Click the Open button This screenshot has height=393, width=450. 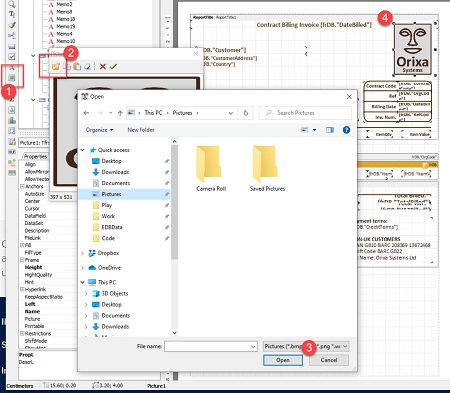283,360
